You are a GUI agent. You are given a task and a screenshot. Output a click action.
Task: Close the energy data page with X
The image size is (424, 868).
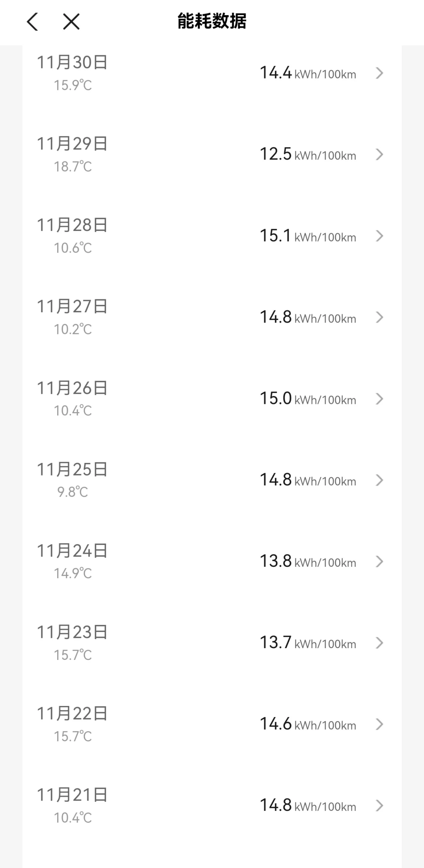click(x=71, y=21)
